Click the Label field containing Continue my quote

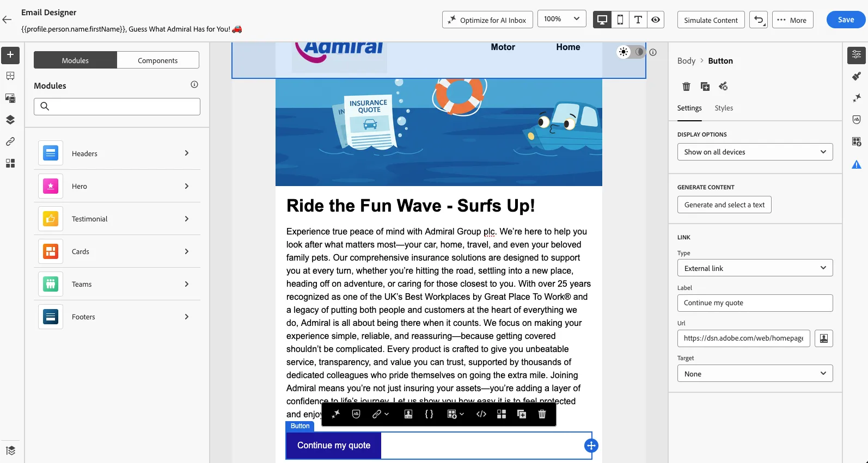coord(755,303)
